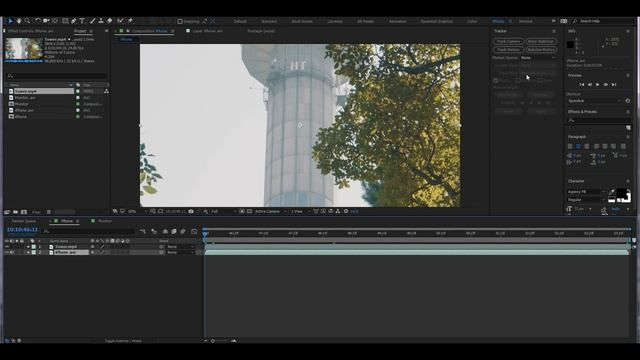Expand the Tower.mp4 layer properties
Screen dimensions: 640x360
28,247
